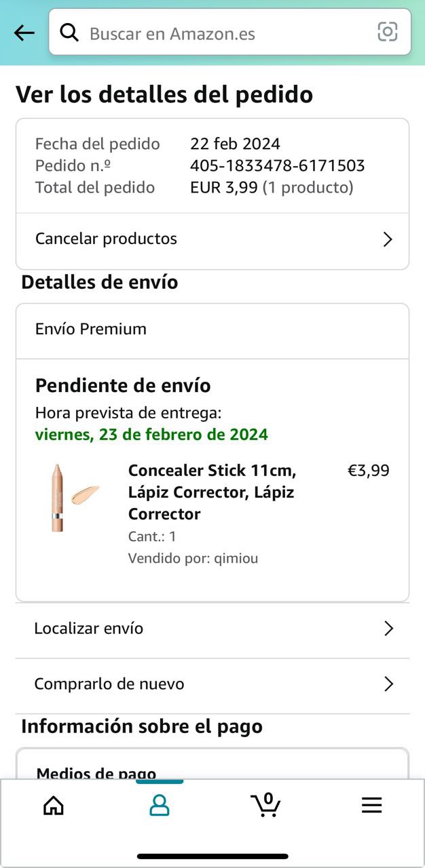Image resolution: width=425 pixels, height=868 pixels.
Task: Select Localizar envío option
Action: pyautogui.click(x=89, y=629)
